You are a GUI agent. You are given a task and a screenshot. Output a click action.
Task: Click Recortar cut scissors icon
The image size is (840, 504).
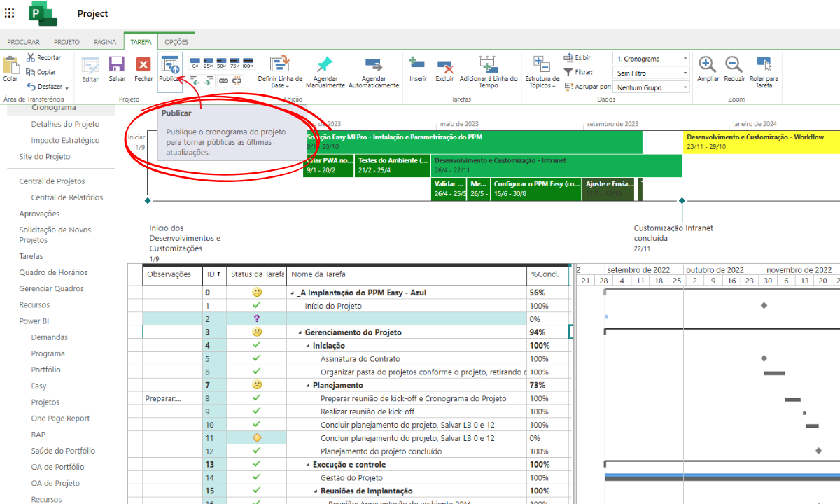pyautogui.click(x=31, y=57)
